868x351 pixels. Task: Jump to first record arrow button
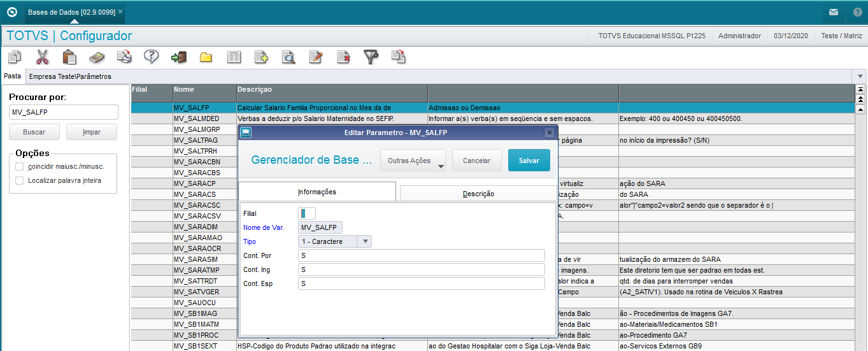860,90
